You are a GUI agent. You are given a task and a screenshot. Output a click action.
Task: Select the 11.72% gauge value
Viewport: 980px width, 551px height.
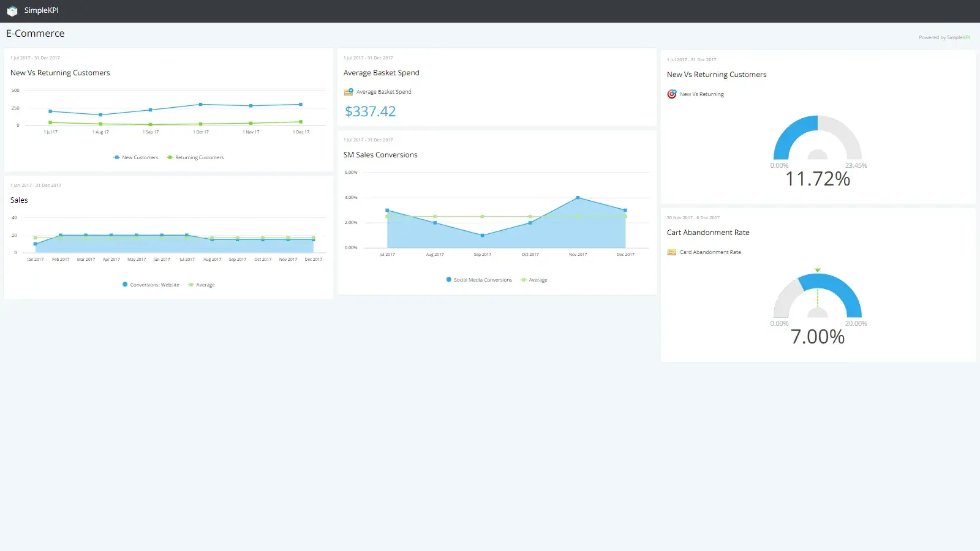coord(818,179)
